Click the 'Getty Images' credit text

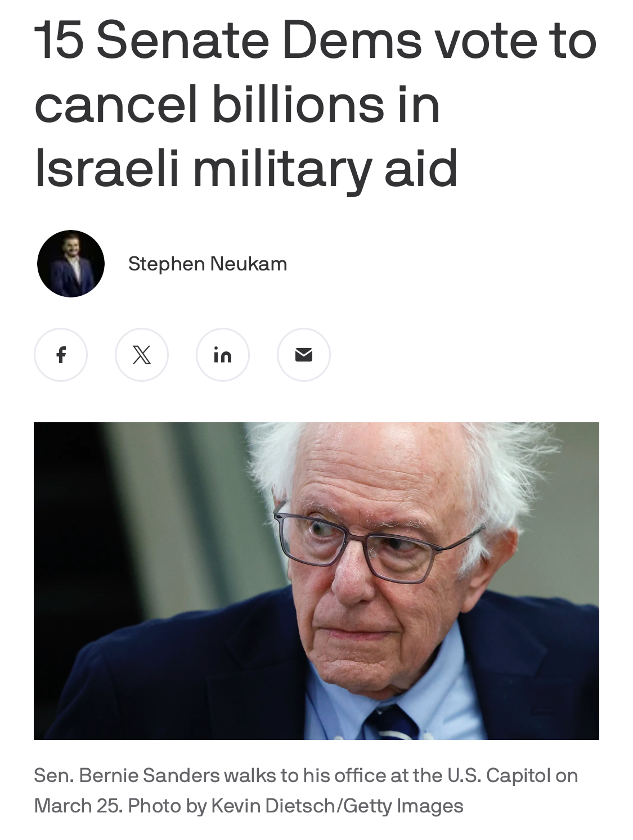coord(403,806)
